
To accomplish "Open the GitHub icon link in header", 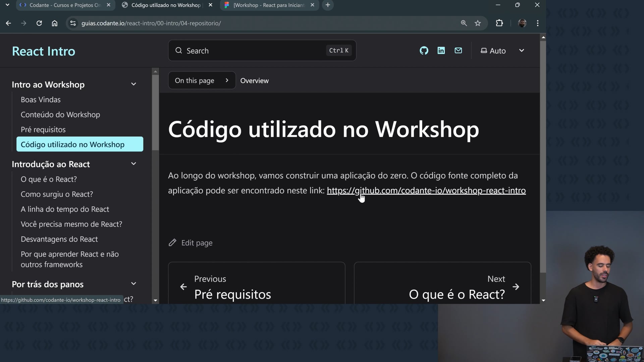I will [x=424, y=51].
